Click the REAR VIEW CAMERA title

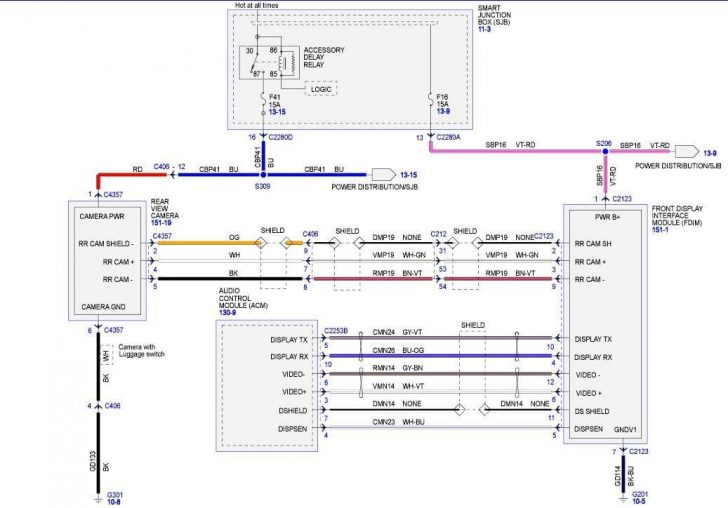164,208
